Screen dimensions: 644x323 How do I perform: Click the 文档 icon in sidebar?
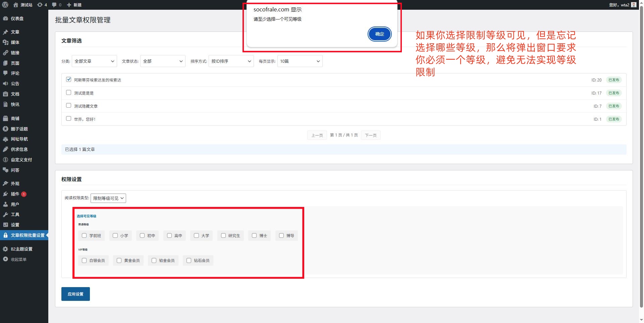(5, 94)
